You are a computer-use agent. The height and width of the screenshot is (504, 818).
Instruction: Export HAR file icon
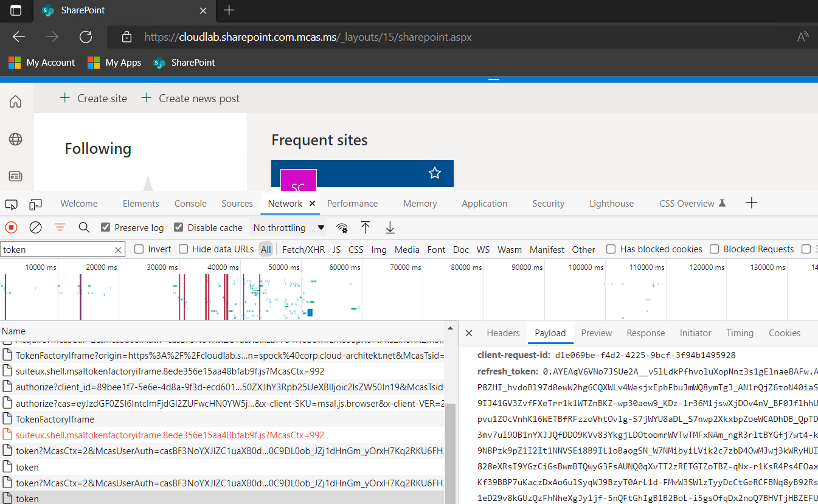click(390, 227)
